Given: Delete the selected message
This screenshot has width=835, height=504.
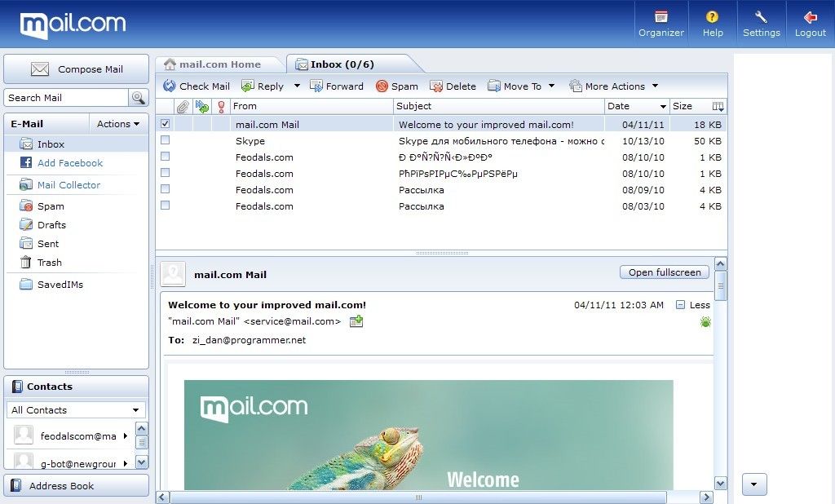Looking at the screenshot, I should (x=453, y=86).
